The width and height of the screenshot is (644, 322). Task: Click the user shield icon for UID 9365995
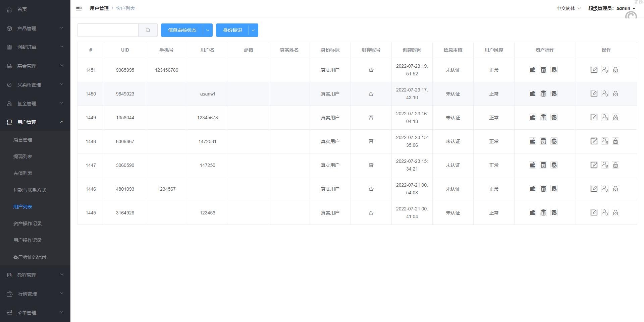pos(604,70)
